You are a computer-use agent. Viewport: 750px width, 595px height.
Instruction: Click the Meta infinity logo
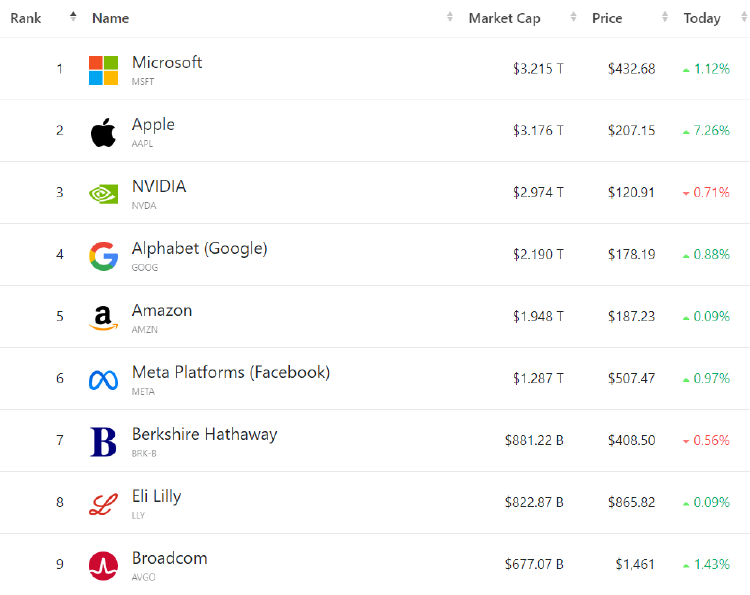pyautogui.click(x=103, y=380)
